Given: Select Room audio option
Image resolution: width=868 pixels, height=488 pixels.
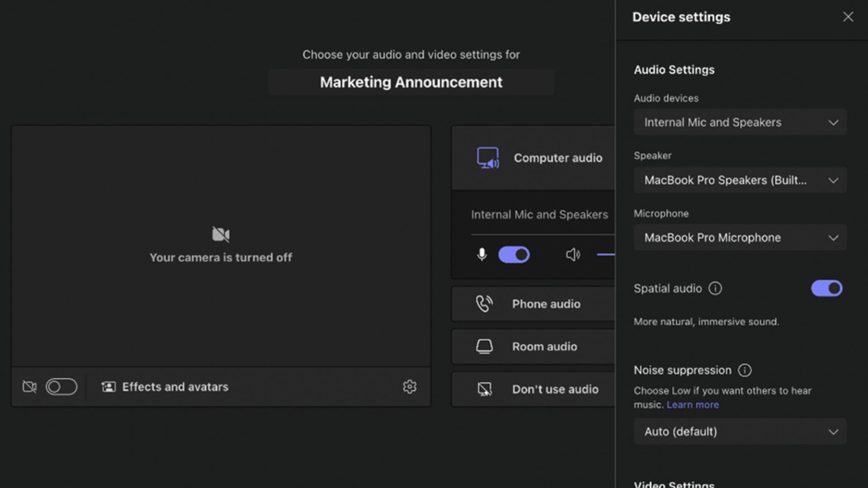Looking at the screenshot, I should tap(533, 347).
